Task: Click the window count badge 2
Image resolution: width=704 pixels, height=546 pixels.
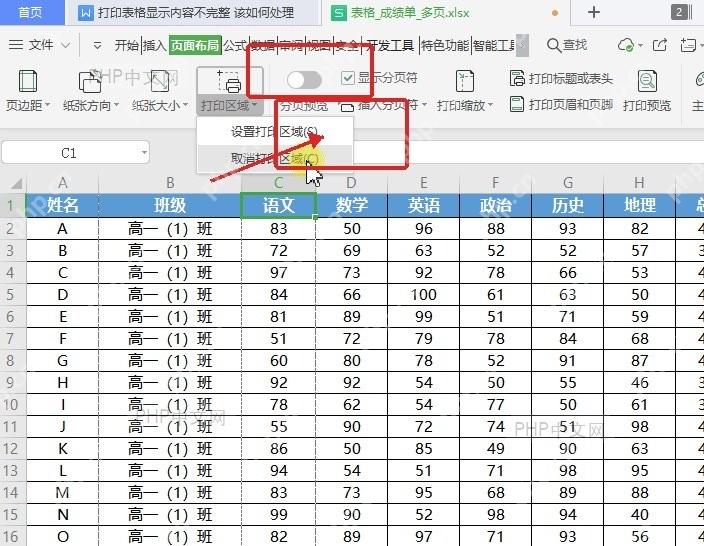Action: 679,12
